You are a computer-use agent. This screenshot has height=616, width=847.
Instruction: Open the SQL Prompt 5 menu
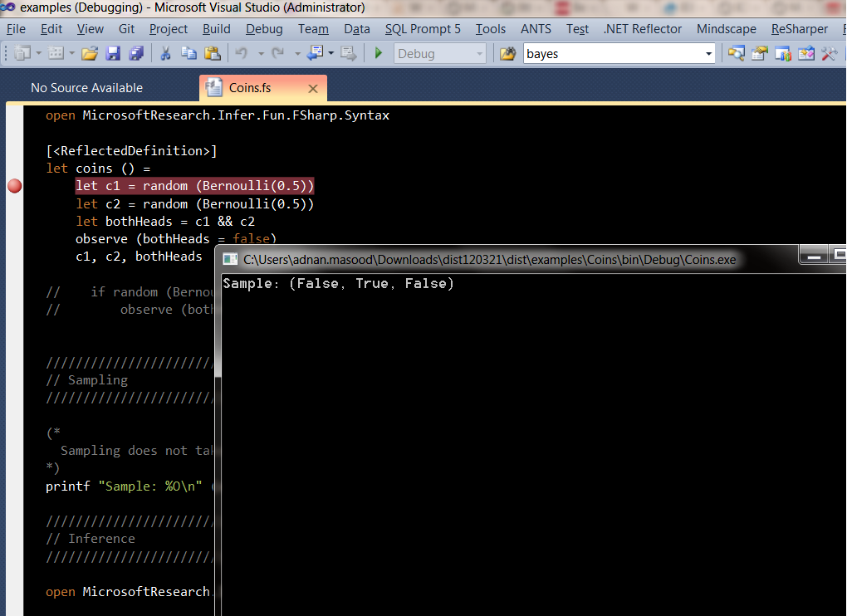tap(423, 28)
